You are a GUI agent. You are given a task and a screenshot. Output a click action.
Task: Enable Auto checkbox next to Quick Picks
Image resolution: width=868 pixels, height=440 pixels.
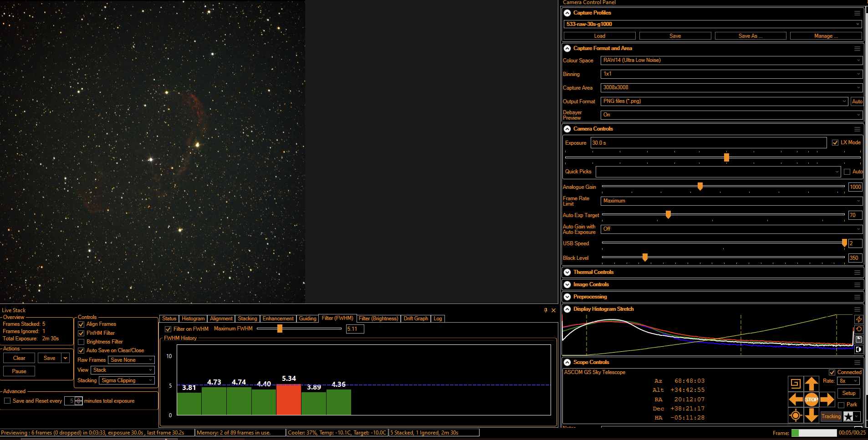click(x=847, y=172)
